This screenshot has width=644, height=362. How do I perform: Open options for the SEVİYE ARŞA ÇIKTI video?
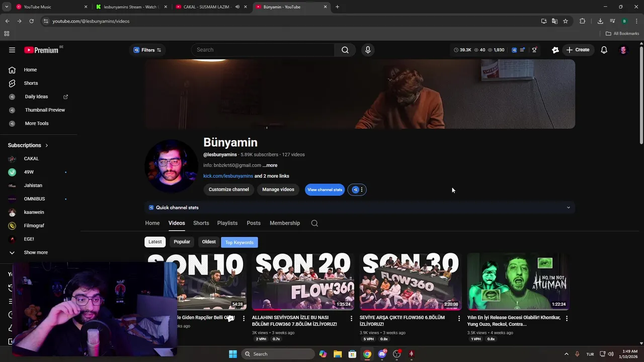point(459,318)
